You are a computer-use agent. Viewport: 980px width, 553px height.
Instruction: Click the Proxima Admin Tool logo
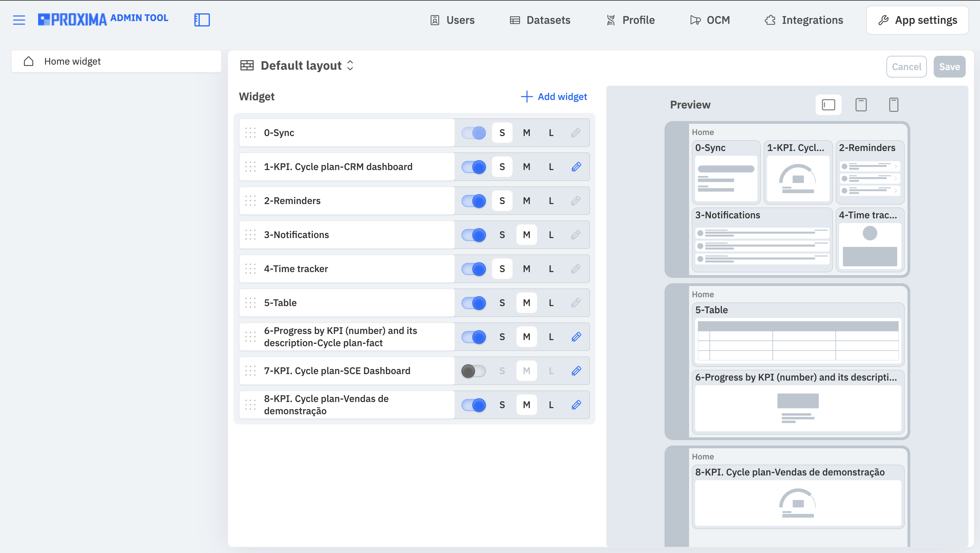[x=103, y=19]
